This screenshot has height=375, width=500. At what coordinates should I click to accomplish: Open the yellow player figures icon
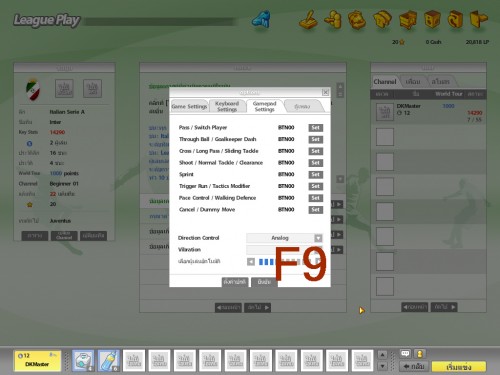[x=333, y=20]
